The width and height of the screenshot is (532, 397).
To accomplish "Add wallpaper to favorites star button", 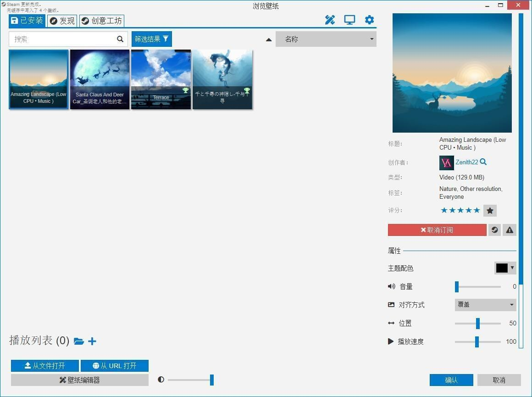I will point(490,211).
